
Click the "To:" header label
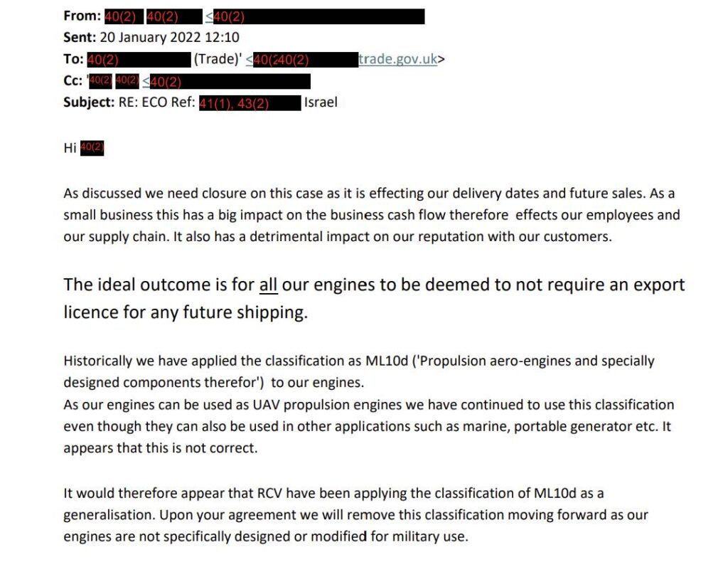pos(73,59)
